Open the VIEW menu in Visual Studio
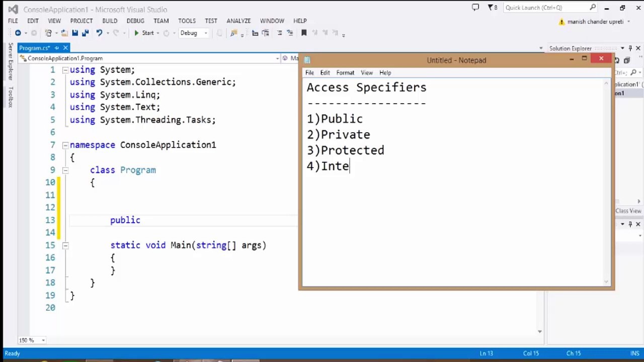The image size is (644, 362). (54, 21)
